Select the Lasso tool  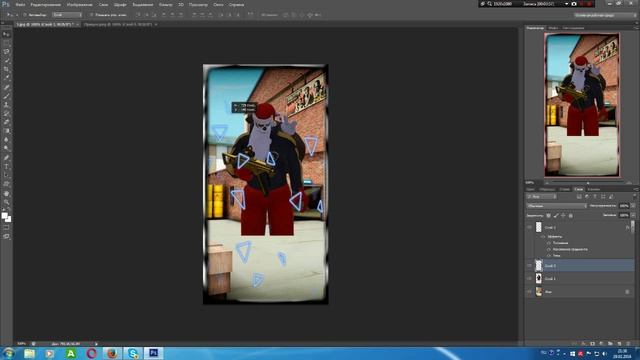(x=6, y=52)
